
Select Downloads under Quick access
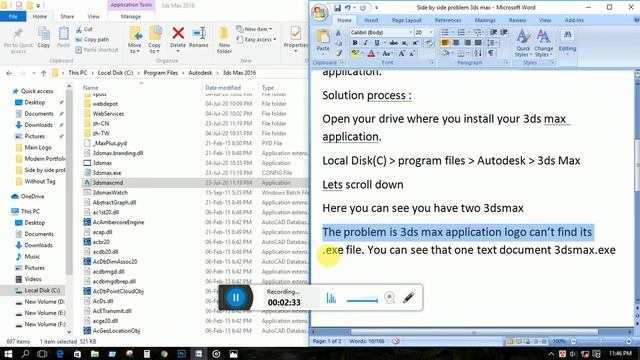38,125
